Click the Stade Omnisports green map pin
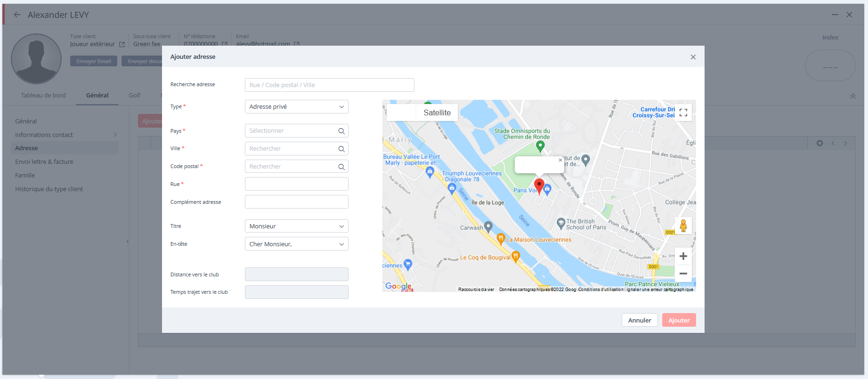 [x=540, y=146]
